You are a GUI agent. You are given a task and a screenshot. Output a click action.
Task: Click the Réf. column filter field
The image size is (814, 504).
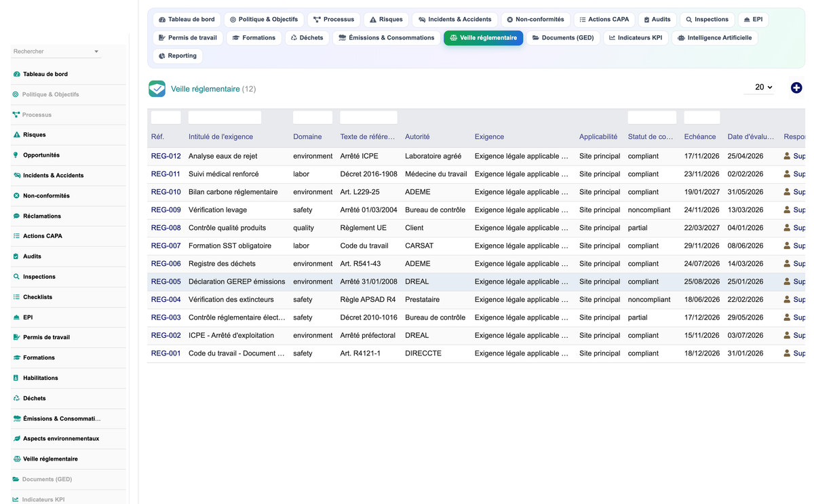pos(166,117)
